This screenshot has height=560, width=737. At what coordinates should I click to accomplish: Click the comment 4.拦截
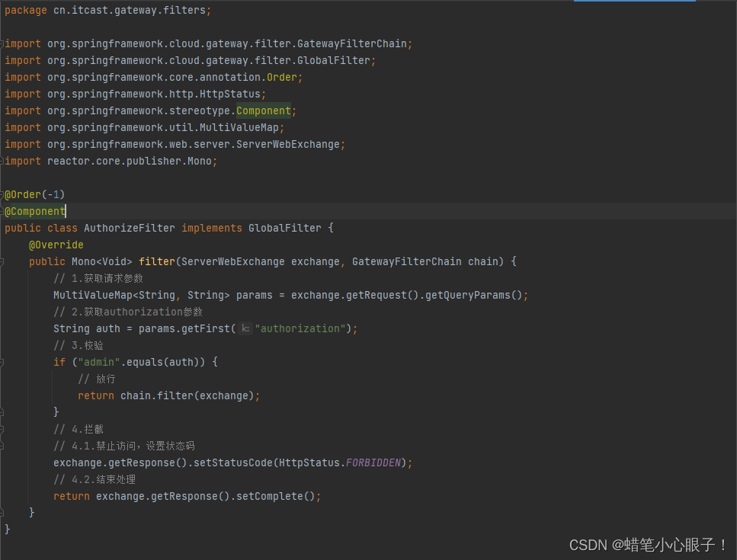[79, 430]
